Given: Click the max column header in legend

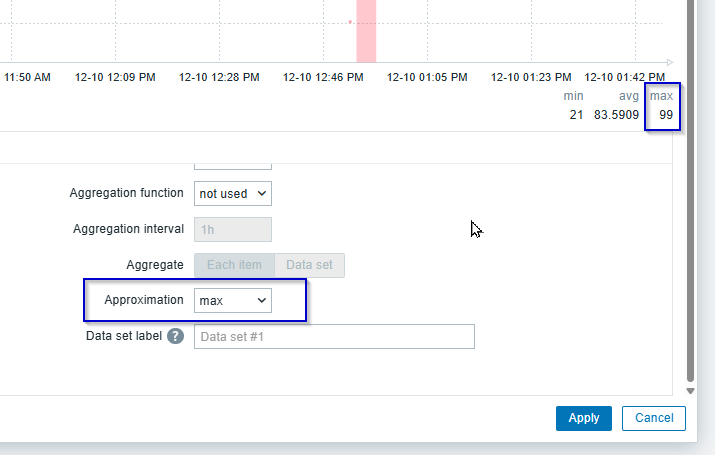Looking at the screenshot, I should coord(661,96).
